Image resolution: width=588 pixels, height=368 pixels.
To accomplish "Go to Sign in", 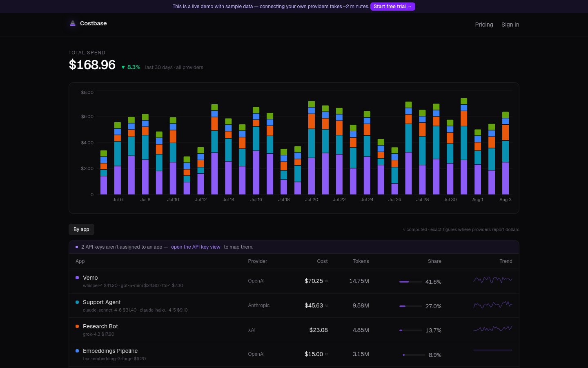I will 510,25.
